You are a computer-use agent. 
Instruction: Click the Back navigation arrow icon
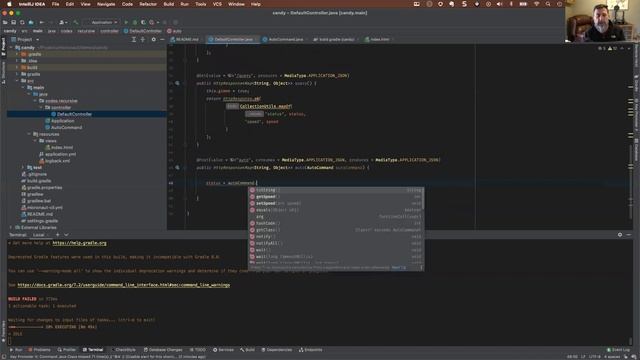pyautogui.click(x=42, y=22)
